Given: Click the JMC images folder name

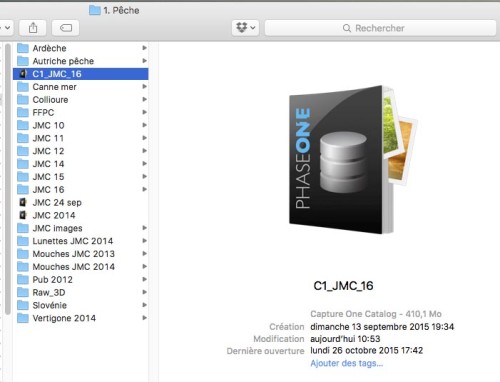Looking at the screenshot, I should [57, 228].
